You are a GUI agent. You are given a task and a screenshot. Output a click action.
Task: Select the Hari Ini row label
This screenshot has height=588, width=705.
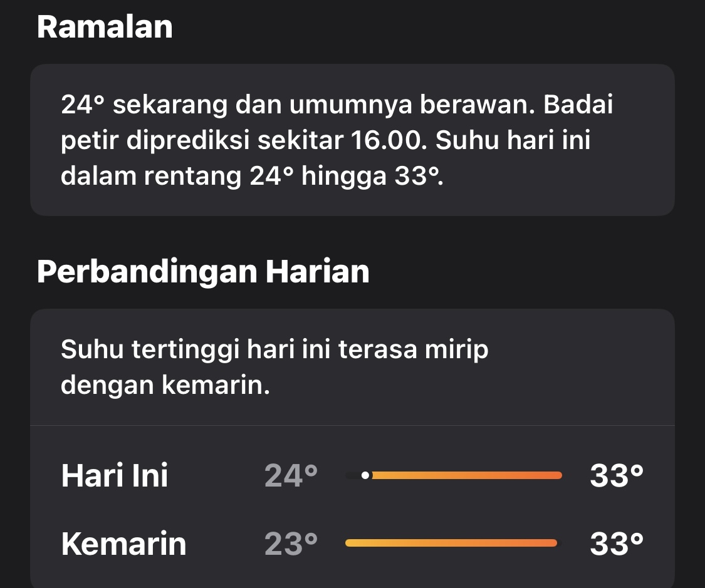[x=115, y=475]
